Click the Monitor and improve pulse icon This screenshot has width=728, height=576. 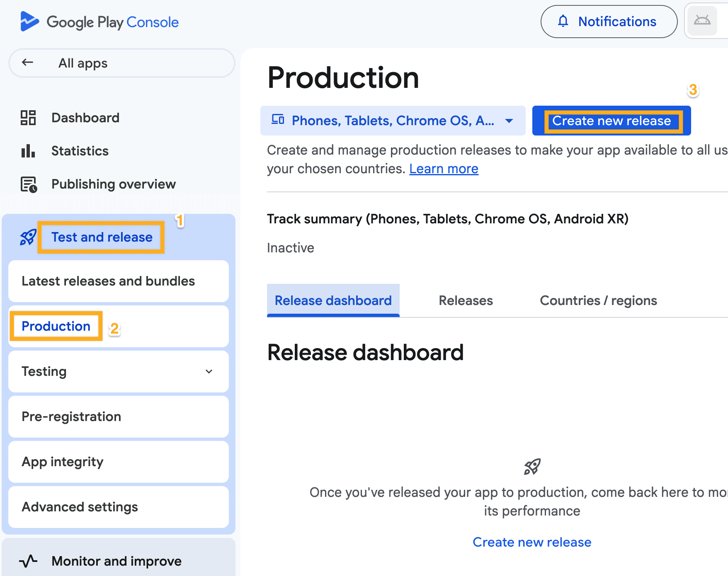click(28, 561)
